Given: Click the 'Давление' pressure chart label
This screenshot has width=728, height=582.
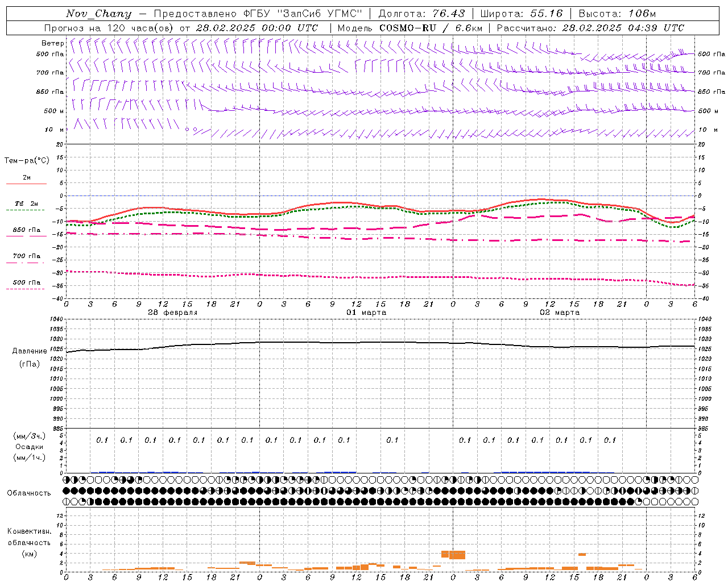Looking at the screenshot, I should (29, 351).
